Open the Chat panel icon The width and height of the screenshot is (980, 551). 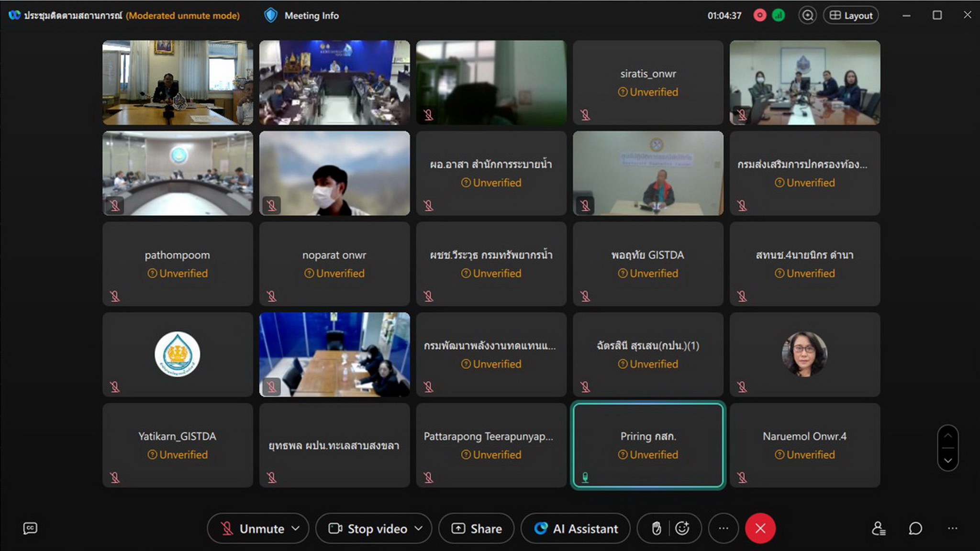click(915, 529)
